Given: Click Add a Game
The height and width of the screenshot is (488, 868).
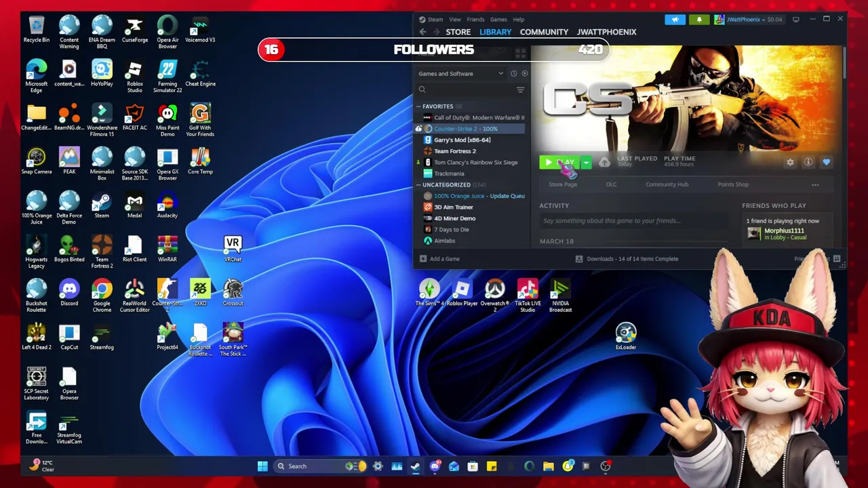Looking at the screenshot, I should coord(439,259).
